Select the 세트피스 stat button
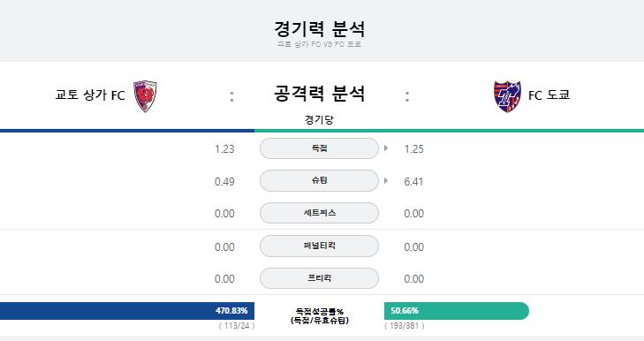 319,213
